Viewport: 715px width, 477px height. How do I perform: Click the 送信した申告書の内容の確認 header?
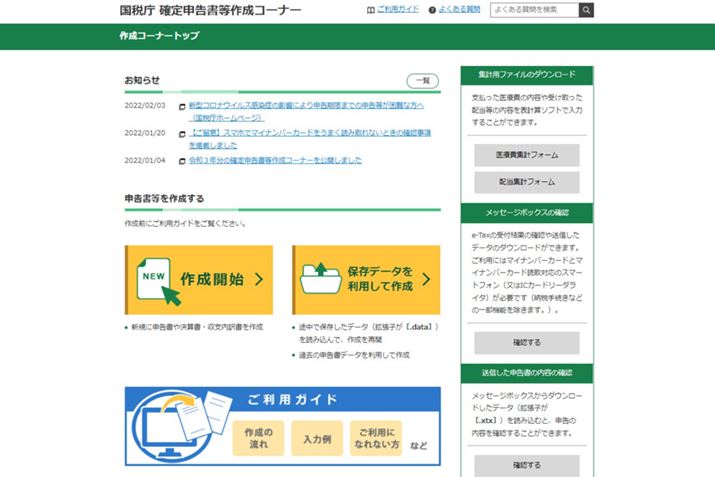(x=527, y=373)
